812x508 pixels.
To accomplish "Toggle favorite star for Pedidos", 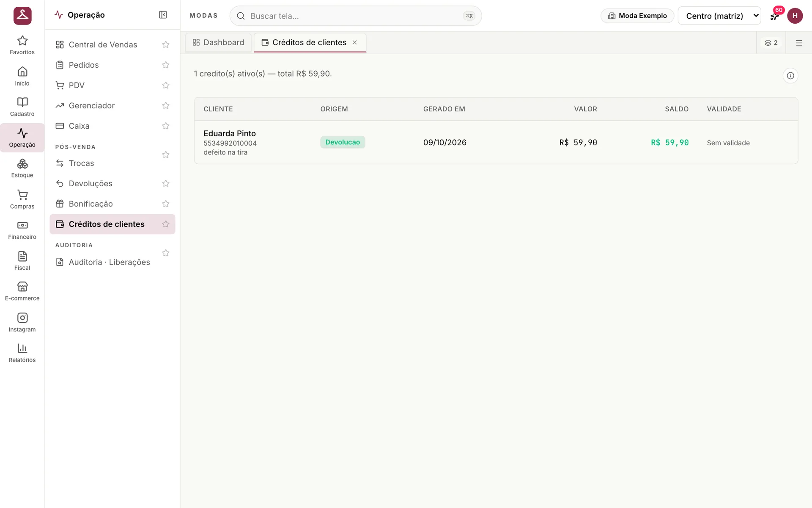I will [166, 65].
